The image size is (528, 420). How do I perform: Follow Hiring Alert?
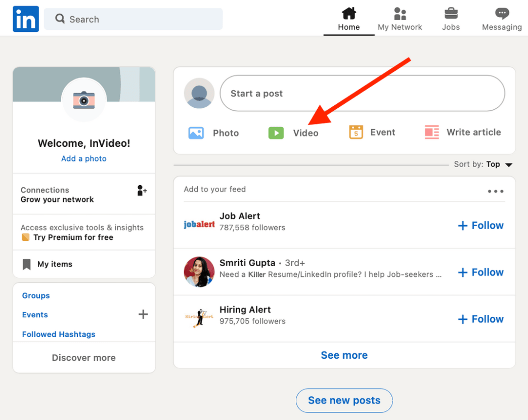[480, 319]
